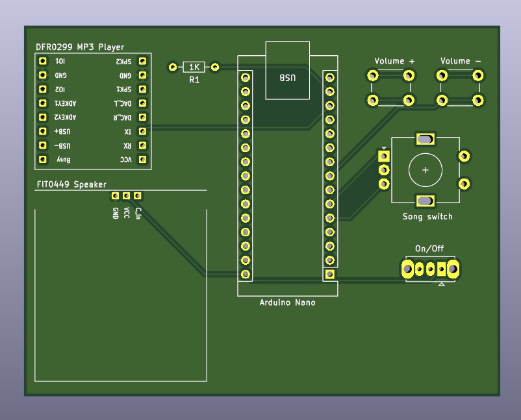Select the 1K resistor body
Image resolution: width=521 pixels, height=420 pixels.
click(194, 67)
